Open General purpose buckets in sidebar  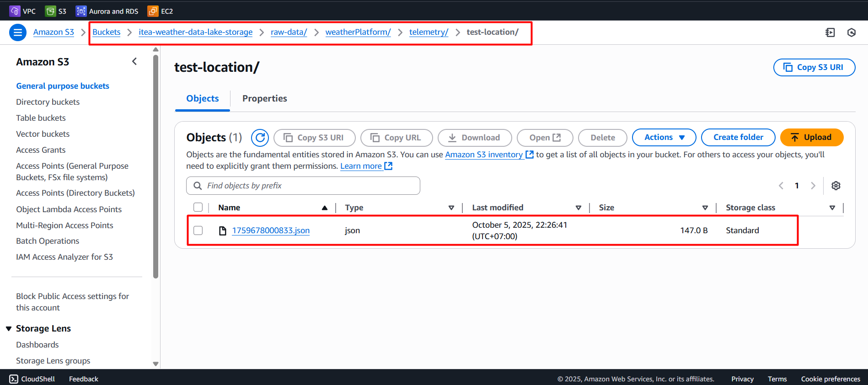(63, 86)
